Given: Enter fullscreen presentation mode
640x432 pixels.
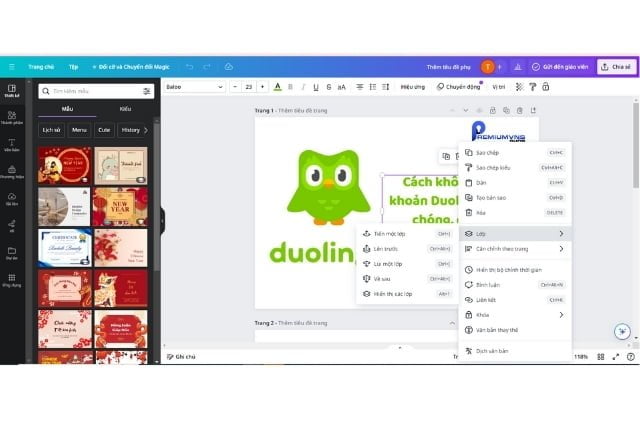Looking at the screenshot, I should (x=616, y=356).
